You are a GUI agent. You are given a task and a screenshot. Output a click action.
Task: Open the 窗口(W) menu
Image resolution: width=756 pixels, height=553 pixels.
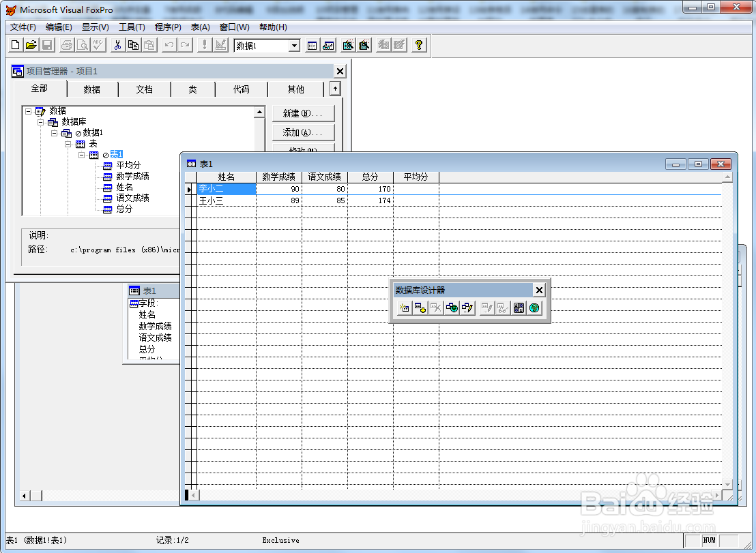pos(234,27)
